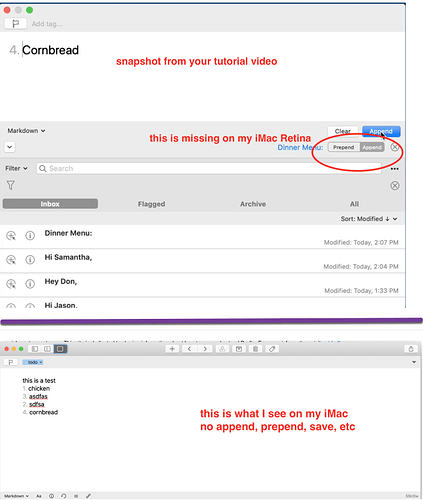Click the flag icon beside Add tag
Screen dimensions: 423x500
pos(15,24)
